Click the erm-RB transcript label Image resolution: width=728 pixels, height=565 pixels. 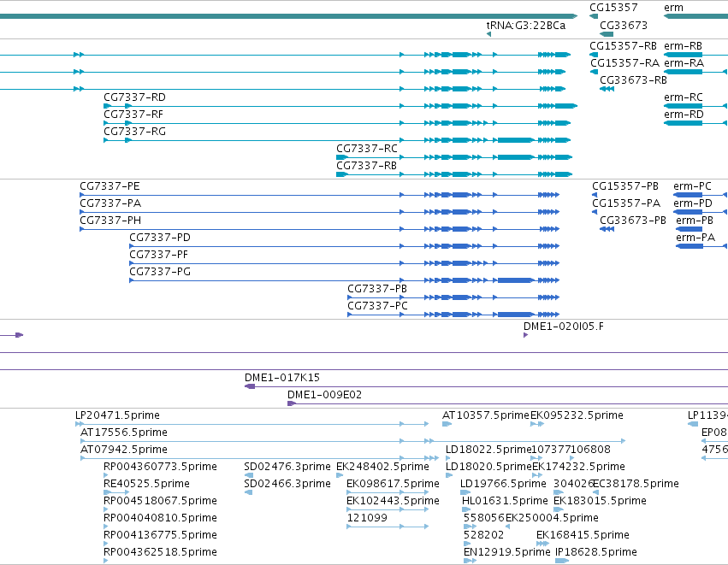pos(683,46)
